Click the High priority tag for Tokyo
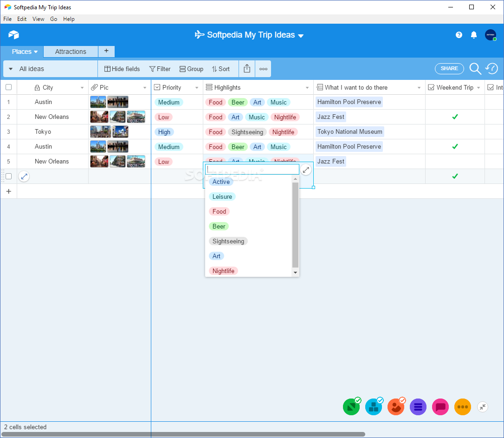This screenshot has width=504, height=438. coord(164,132)
